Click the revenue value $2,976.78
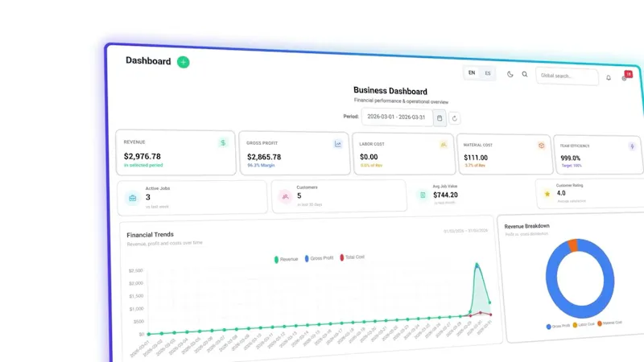Viewport: 644px width, 362px height. (142, 156)
